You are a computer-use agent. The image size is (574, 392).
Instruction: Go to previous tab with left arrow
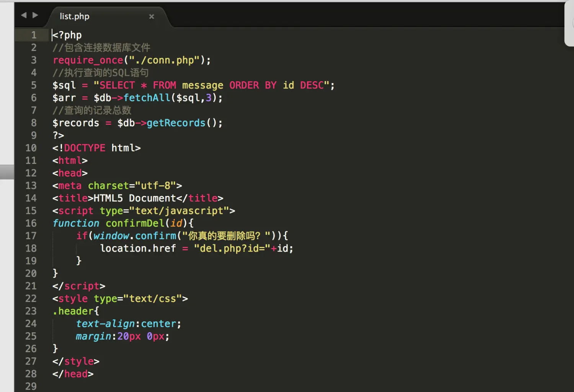[x=24, y=15]
